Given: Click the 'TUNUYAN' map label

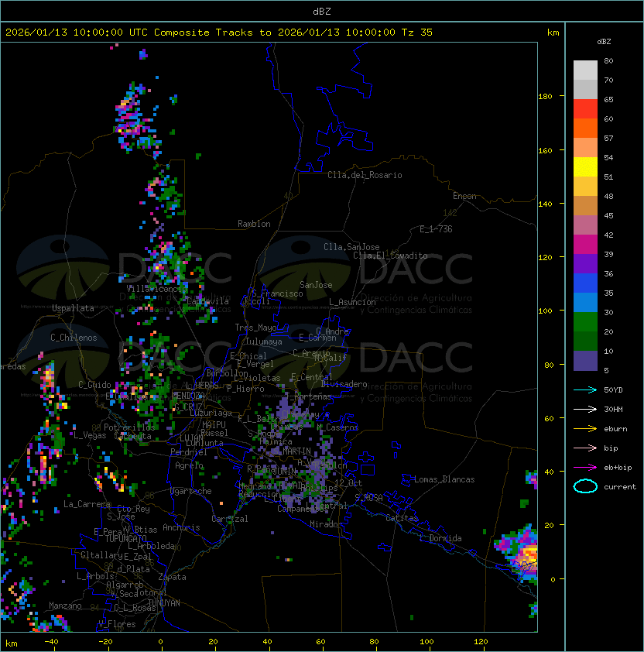Looking at the screenshot, I should pos(164,603).
